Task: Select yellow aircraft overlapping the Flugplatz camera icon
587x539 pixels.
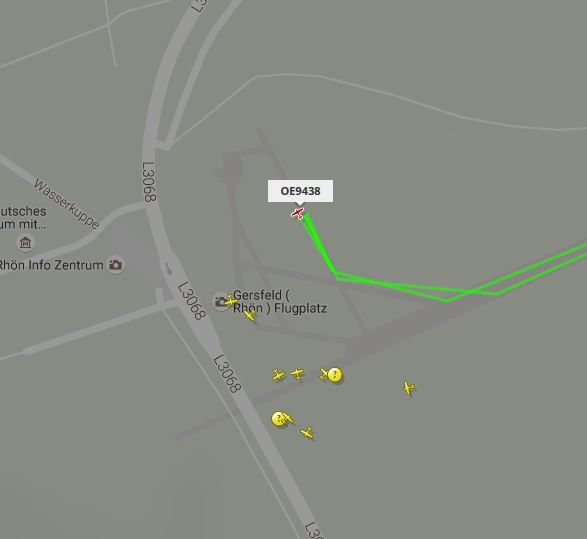Action: point(231,300)
